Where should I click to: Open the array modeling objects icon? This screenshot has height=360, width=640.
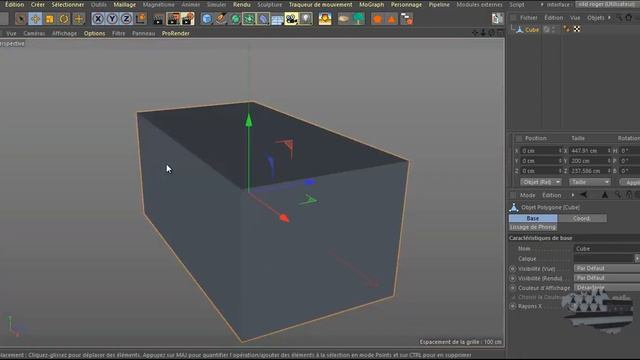pos(249,19)
